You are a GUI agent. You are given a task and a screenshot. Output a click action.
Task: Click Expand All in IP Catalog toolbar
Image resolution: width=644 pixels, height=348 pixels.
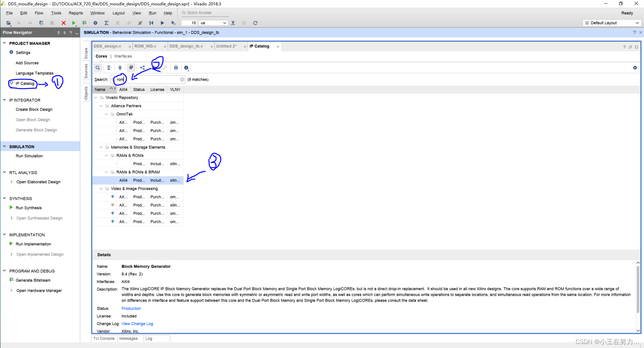point(120,68)
